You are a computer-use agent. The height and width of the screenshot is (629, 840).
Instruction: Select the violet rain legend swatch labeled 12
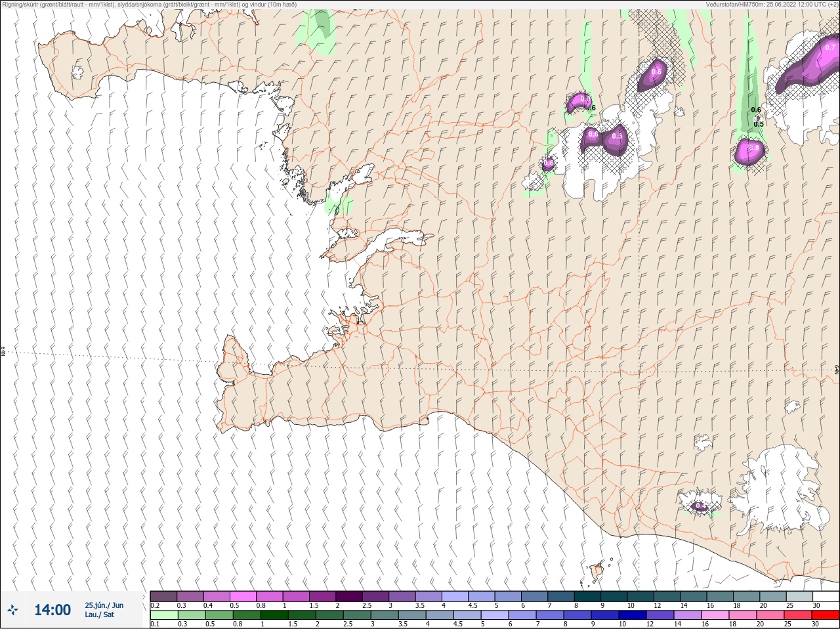click(660, 615)
